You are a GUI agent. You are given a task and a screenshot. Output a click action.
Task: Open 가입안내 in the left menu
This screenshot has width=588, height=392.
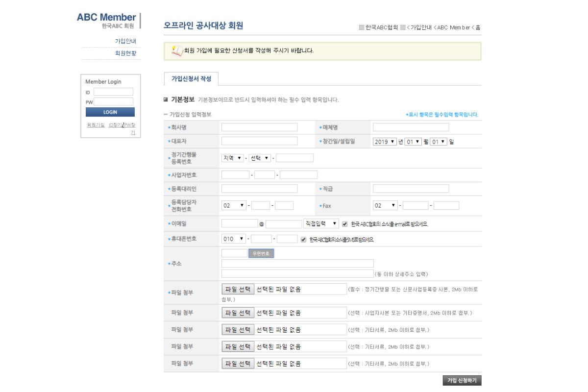pos(125,41)
